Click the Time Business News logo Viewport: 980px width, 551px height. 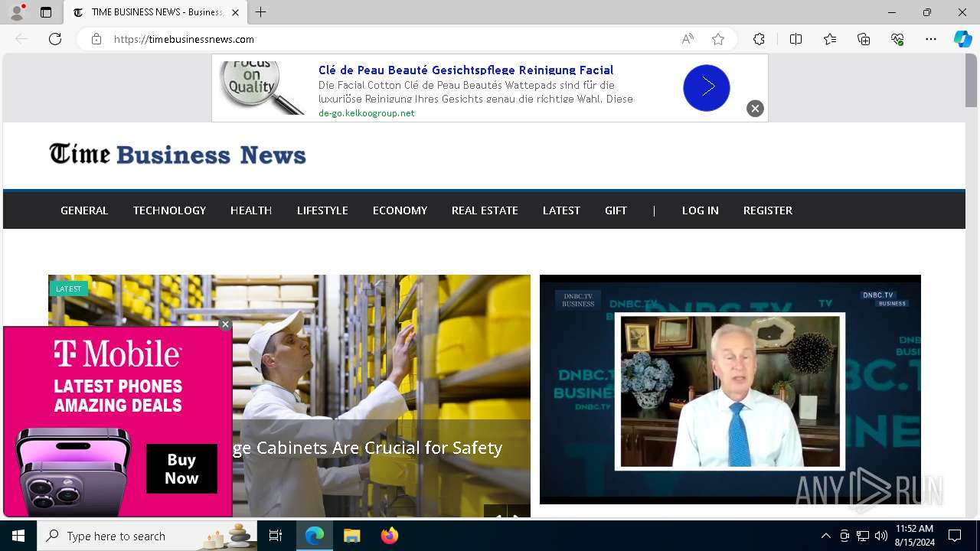click(178, 155)
